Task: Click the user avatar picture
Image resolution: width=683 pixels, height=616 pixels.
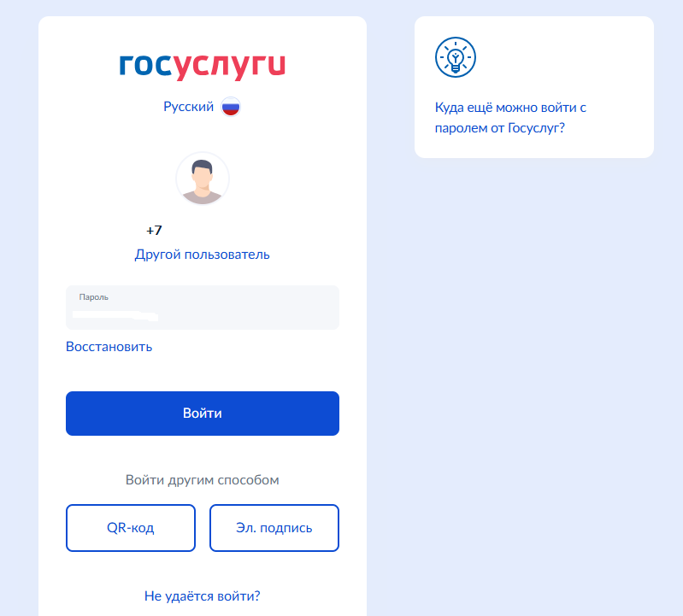Action: click(203, 179)
